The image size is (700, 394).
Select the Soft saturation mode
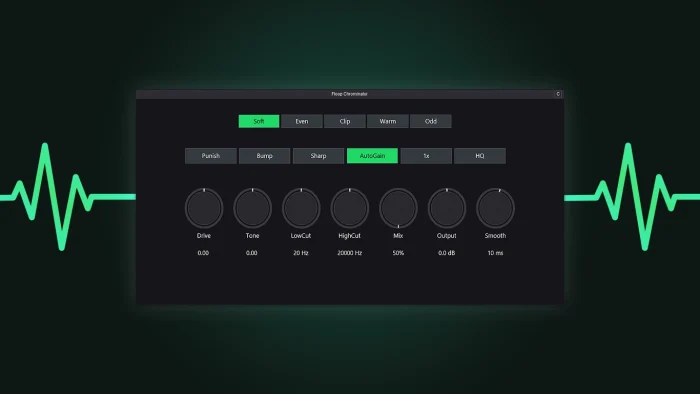point(259,121)
